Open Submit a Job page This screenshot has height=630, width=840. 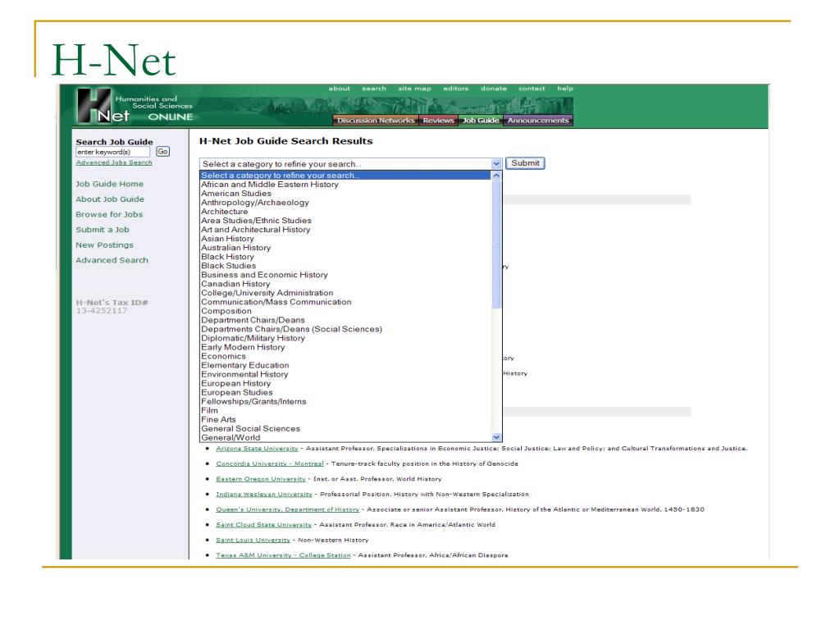[103, 230]
